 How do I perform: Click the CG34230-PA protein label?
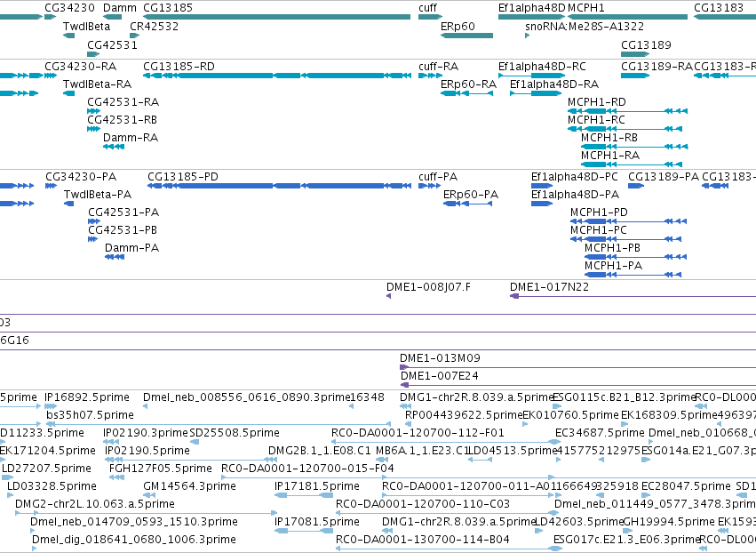[81, 177]
